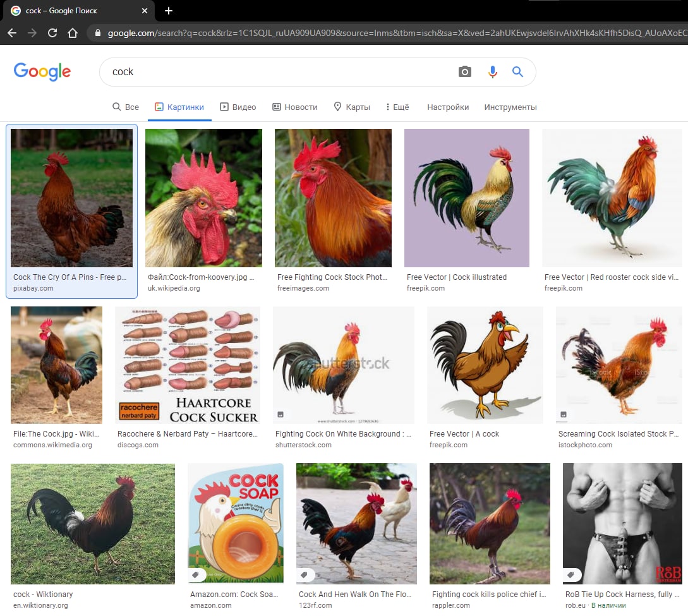
Task: Open the screaming rooster istockphoto thumbnail
Action: 619,365
